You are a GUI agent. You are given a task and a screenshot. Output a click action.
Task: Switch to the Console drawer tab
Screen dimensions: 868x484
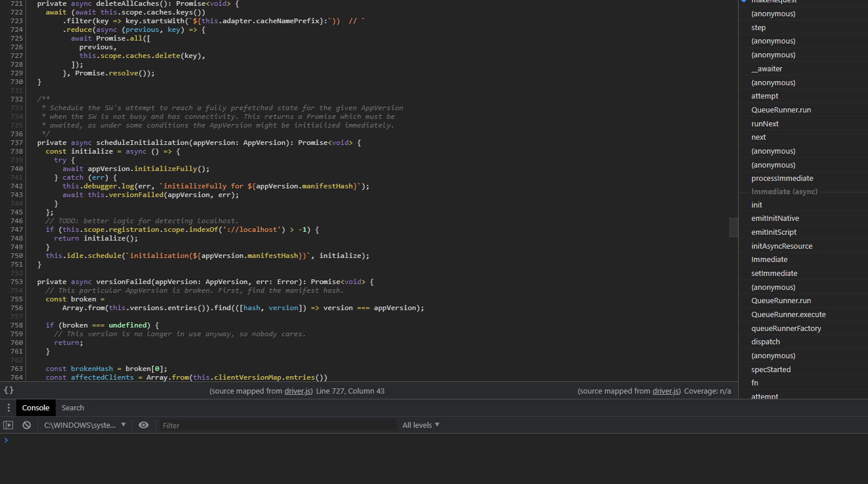35,407
